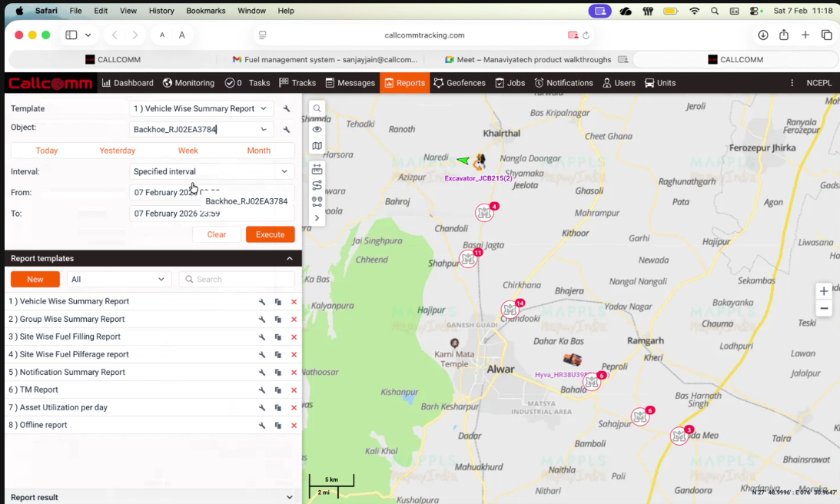Open the All filter dropdown in Report templates
This screenshot has height=504, width=840.
118,279
